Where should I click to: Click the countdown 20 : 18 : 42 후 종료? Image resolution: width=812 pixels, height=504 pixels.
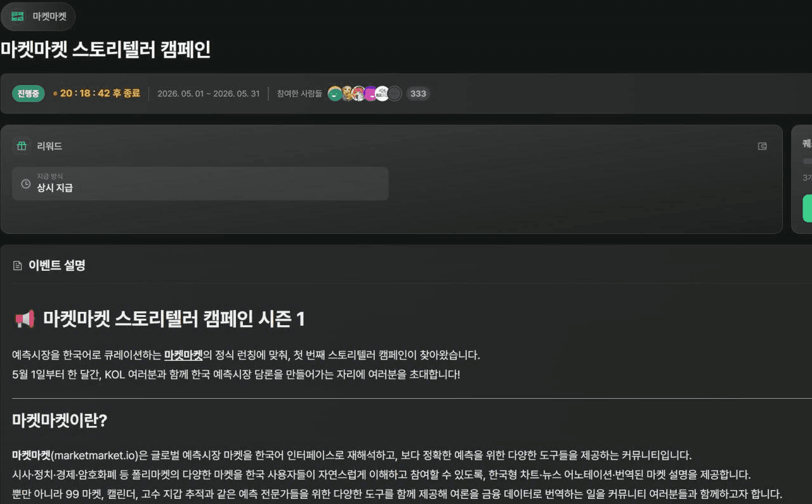click(x=100, y=94)
